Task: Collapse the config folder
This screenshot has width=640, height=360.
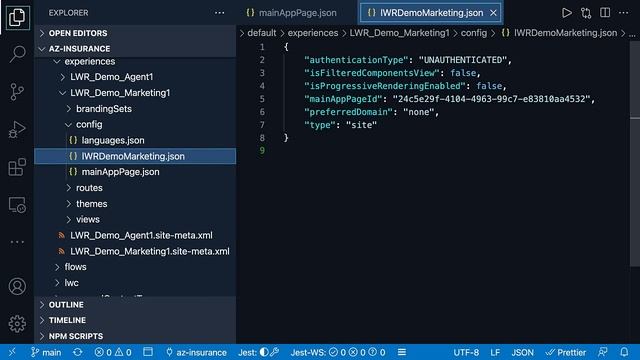Action: click(89, 124)
